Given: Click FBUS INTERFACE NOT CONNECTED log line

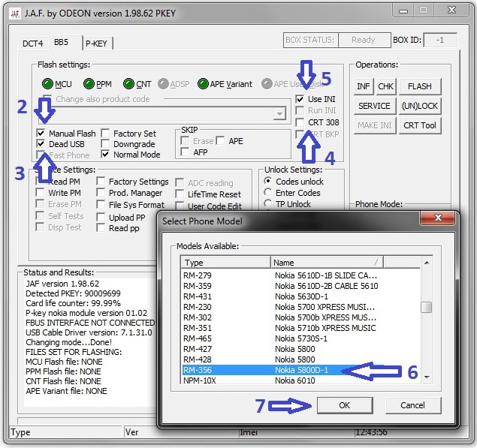Looking at the screenshot, I should (x=90, y=323).
